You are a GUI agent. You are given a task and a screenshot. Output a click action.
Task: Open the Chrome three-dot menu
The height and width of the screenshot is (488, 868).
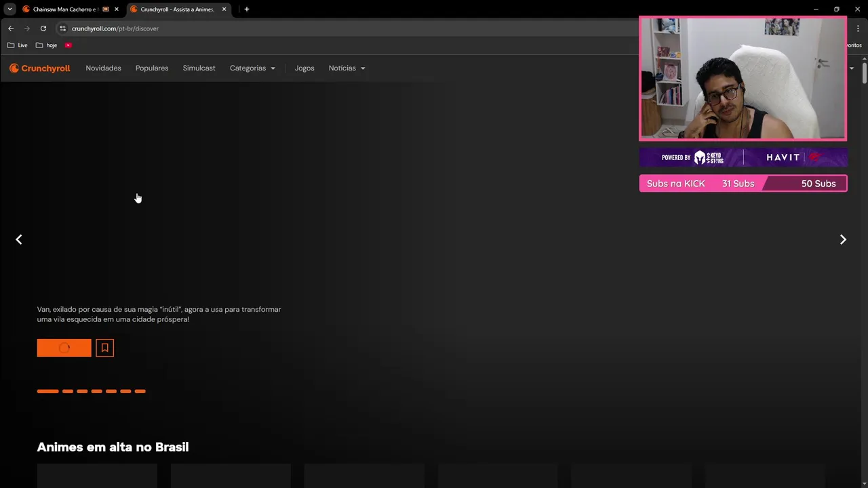(858, 28)
